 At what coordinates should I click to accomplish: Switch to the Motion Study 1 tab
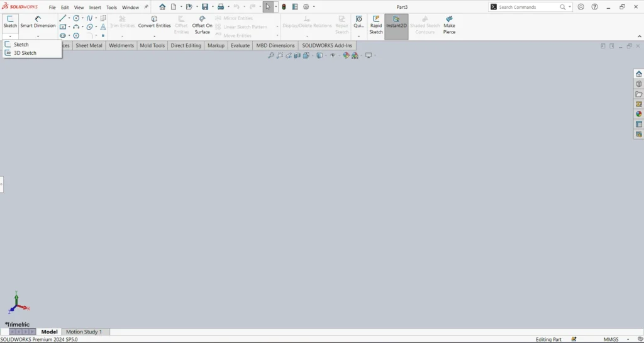(x=84, y=332)
